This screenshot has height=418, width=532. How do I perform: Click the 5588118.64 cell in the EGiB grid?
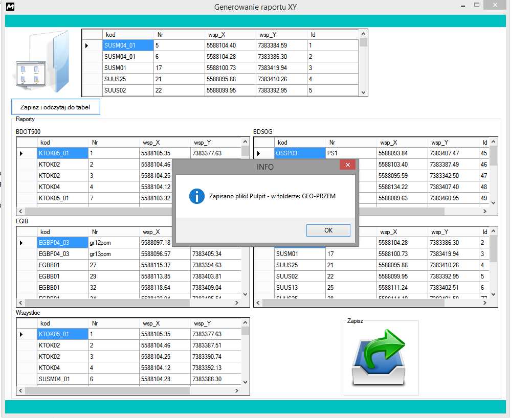[x=165, y=288]
